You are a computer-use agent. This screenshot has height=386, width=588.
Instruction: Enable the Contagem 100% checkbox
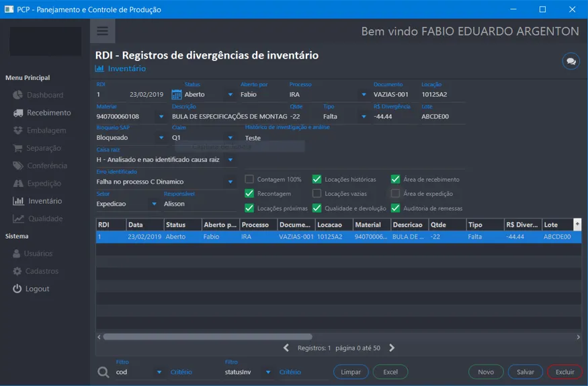(249, 180)
